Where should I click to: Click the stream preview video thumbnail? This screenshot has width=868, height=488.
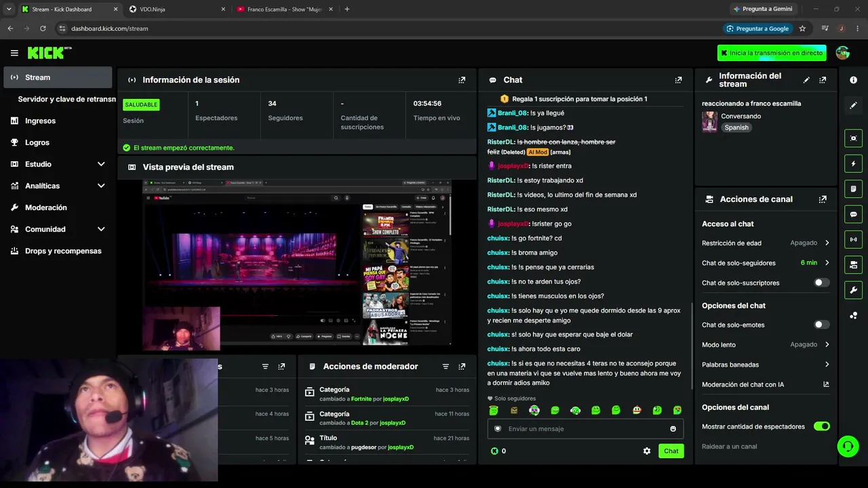(297, 264)
